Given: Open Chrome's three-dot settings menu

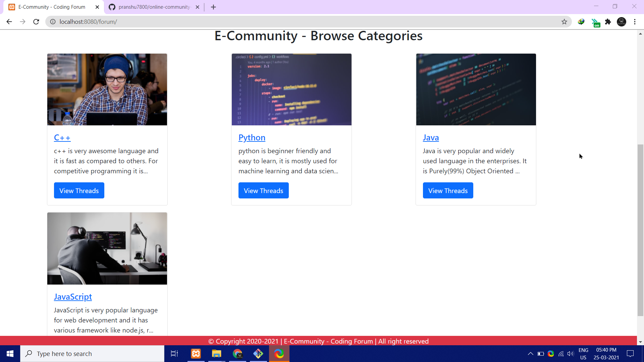Looking at the screenshot, I should pyautogui.click(x=635, y=21).
